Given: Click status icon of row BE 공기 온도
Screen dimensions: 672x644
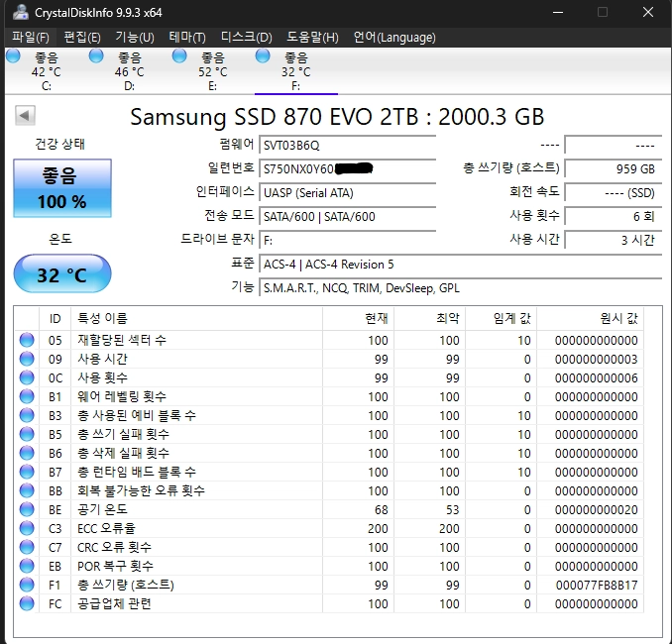Looking at the screenshot, I should coord(27,509).
